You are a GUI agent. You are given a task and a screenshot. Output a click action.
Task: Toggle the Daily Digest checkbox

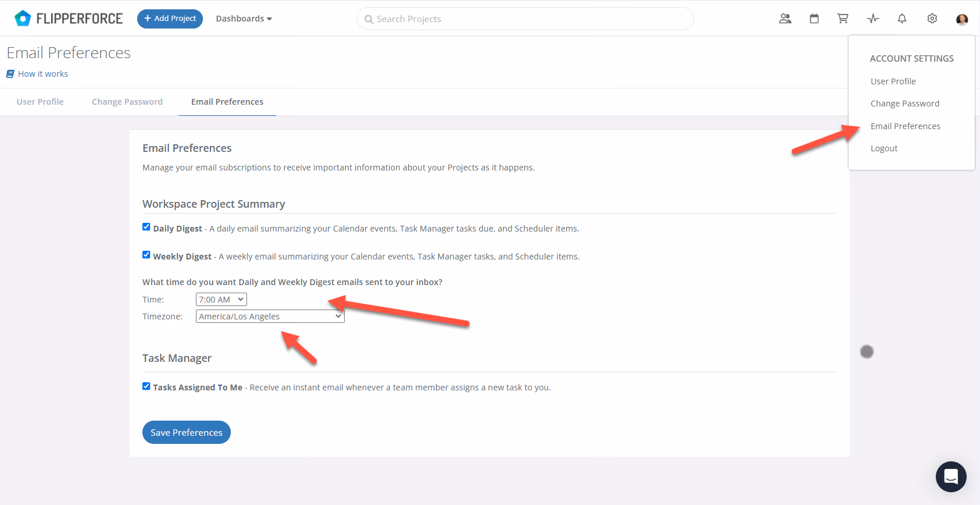[146, 227]
